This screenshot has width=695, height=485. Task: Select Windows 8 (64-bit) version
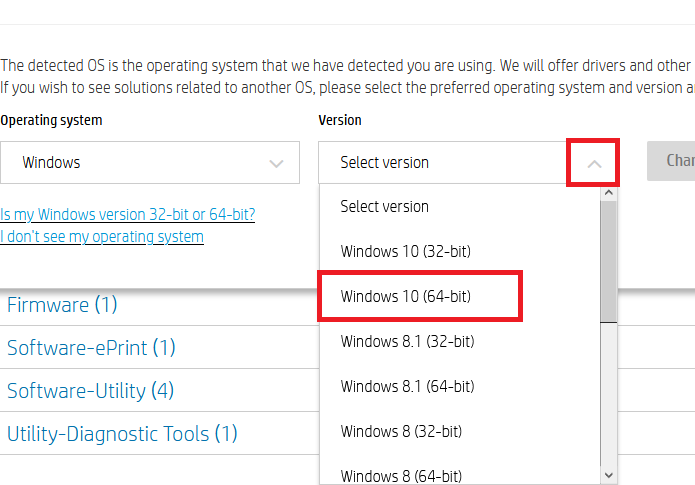tap(401, 475)
